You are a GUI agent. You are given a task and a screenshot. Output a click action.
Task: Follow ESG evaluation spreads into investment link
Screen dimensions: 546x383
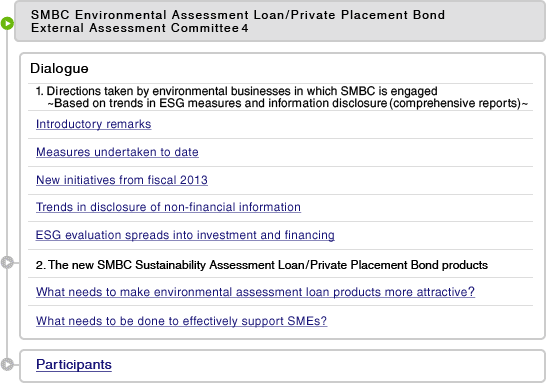click(x=185, y=235)
